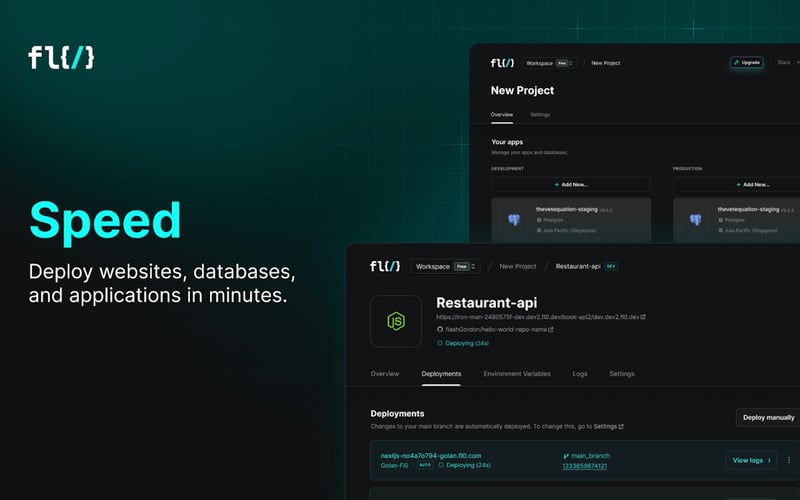Click New Project breadcrumb in the Restaurant-api window
The width and height of the screenshot is (800, 500).
[x=517, y=266]
